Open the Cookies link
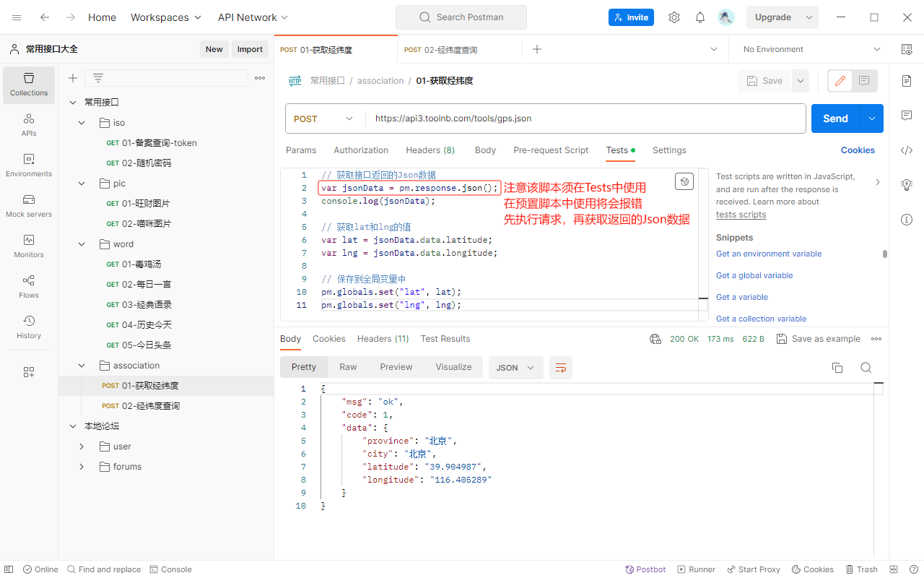 click(858, 150)
